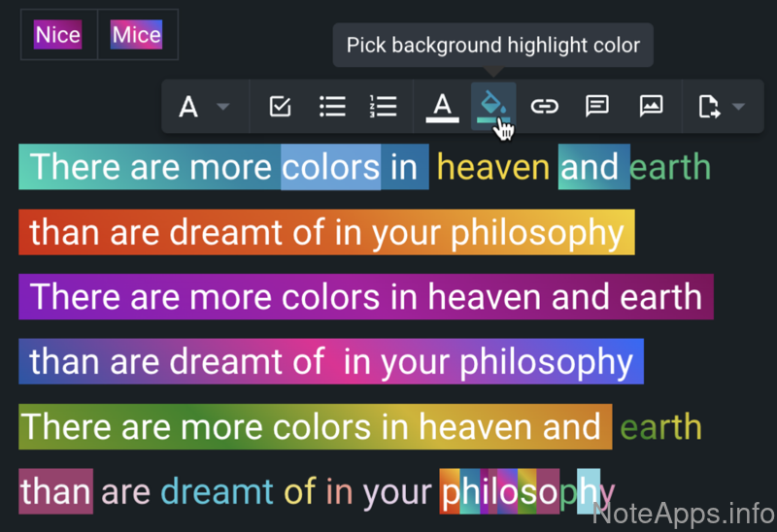Image resolution: width=777 pixels, height=532 pixels.
Task: Pick text color with underlined A icon
Action: [443, 106]
